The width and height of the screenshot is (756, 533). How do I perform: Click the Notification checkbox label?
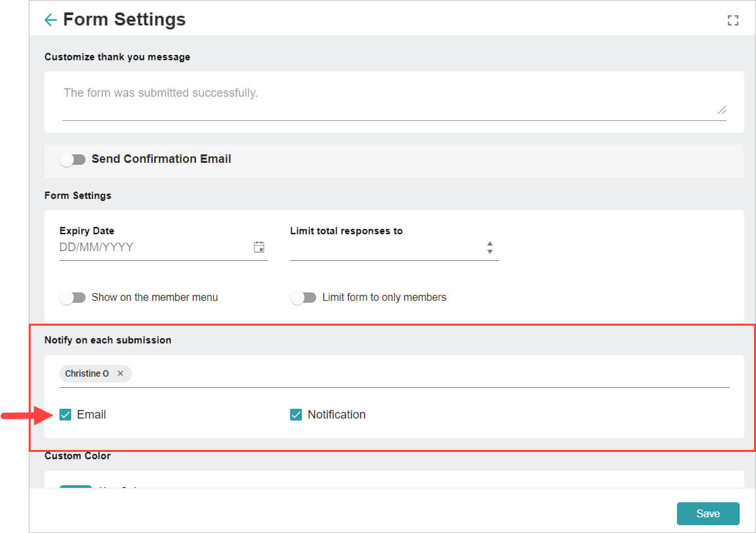(x=337, y=415)
